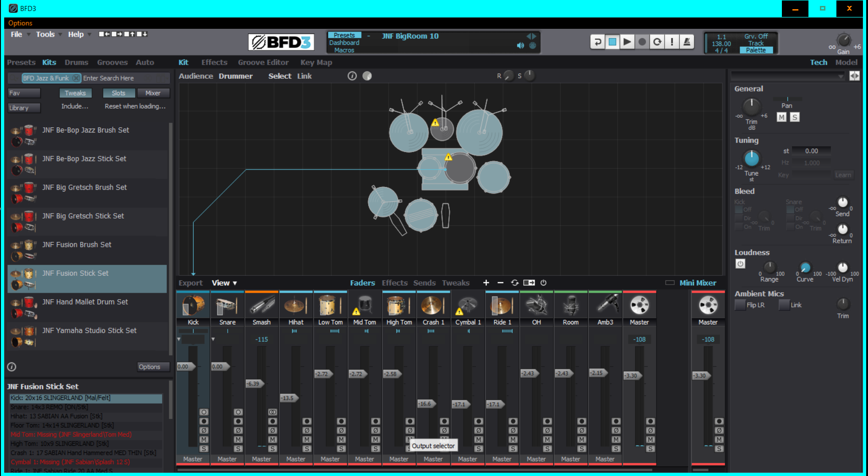Open the Tech panel dropdown selector

[x=788, y=76]
